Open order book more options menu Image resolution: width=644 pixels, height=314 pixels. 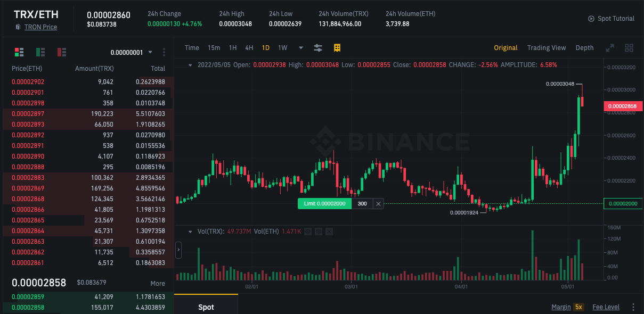(164, 52)
